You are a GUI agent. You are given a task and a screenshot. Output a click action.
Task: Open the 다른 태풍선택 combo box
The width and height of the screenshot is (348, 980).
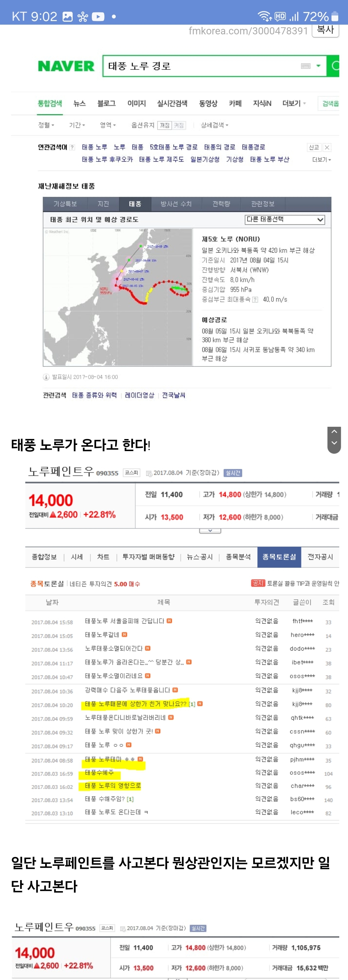pyautogui.click(x=285, y=220)
